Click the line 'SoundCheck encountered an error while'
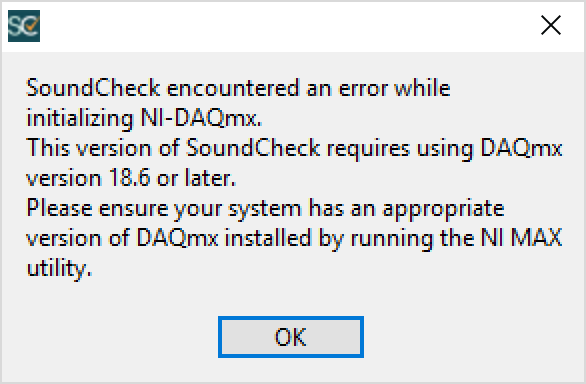 point(238,88)
